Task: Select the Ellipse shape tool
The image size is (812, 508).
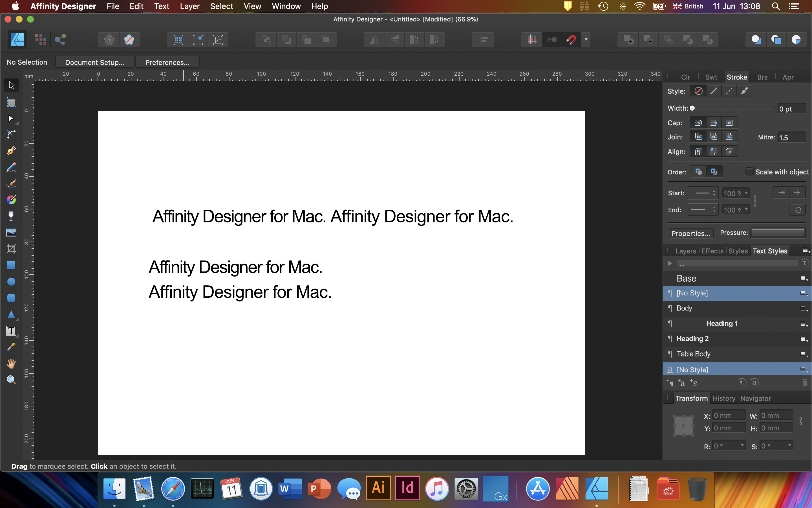Action: [x=11, y=282]
